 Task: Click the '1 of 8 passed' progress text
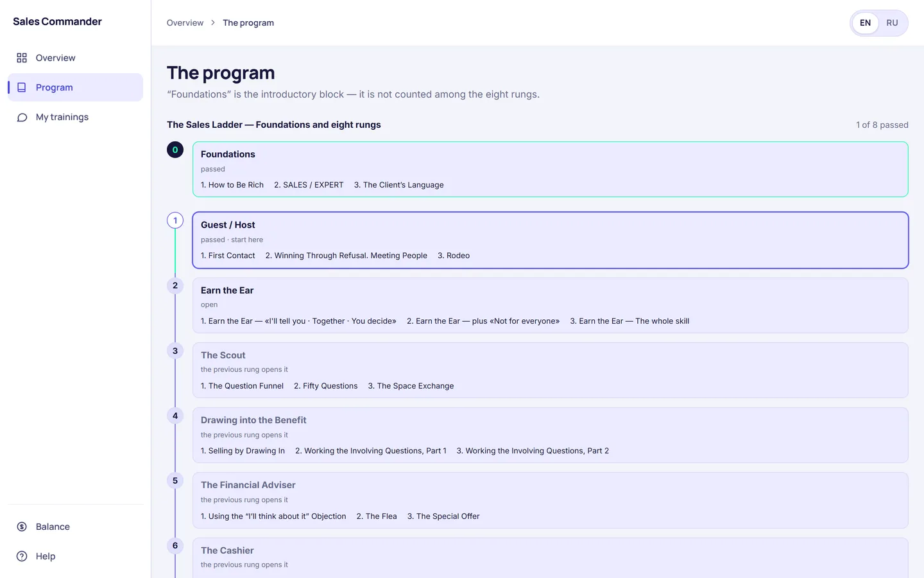tap(882, 125)
